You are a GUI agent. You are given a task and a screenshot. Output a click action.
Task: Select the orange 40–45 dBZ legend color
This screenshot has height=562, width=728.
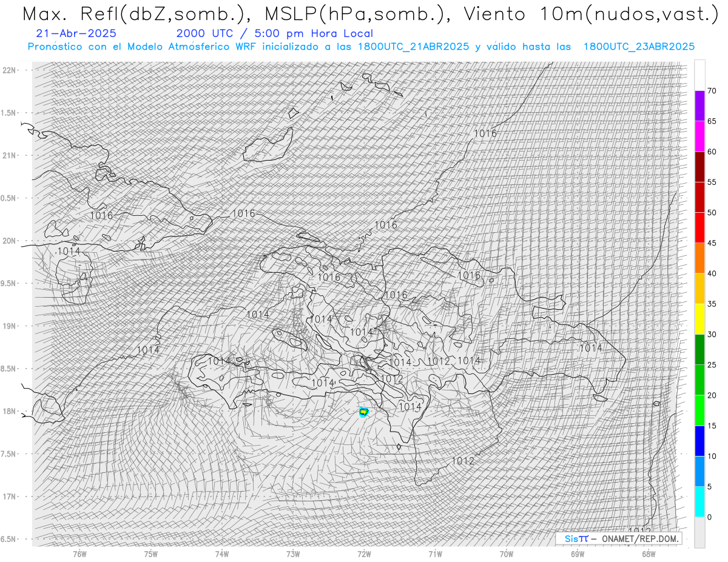pos(699,258)
